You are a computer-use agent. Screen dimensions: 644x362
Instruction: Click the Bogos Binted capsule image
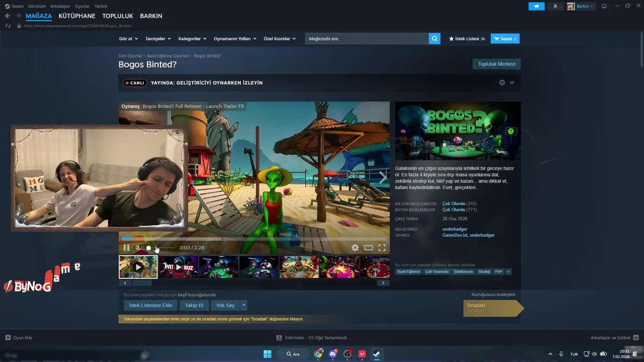coord(458,131)
